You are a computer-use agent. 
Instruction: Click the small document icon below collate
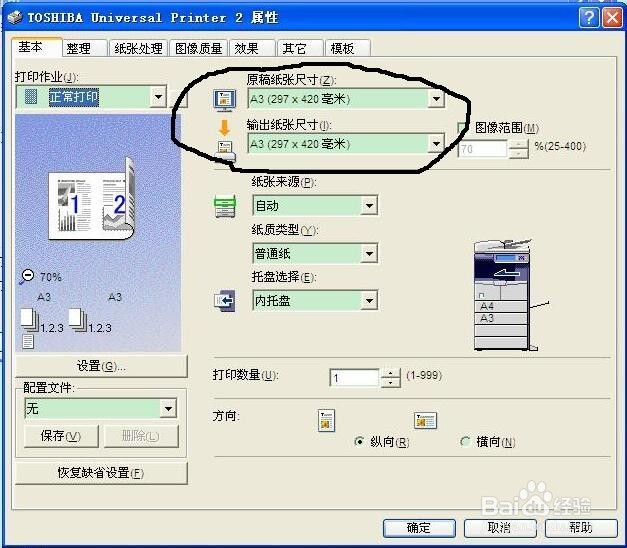coord(28,342)
